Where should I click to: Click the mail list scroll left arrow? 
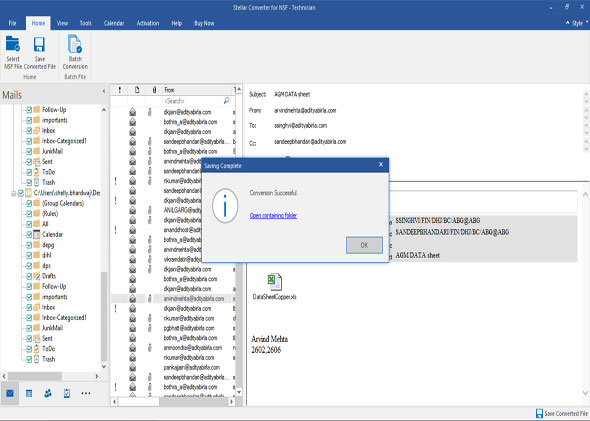114,401
